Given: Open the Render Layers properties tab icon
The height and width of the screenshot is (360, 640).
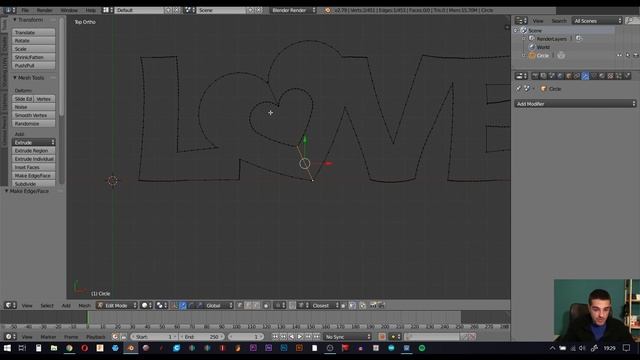Looking at the screenshot, I should (543, 76).
